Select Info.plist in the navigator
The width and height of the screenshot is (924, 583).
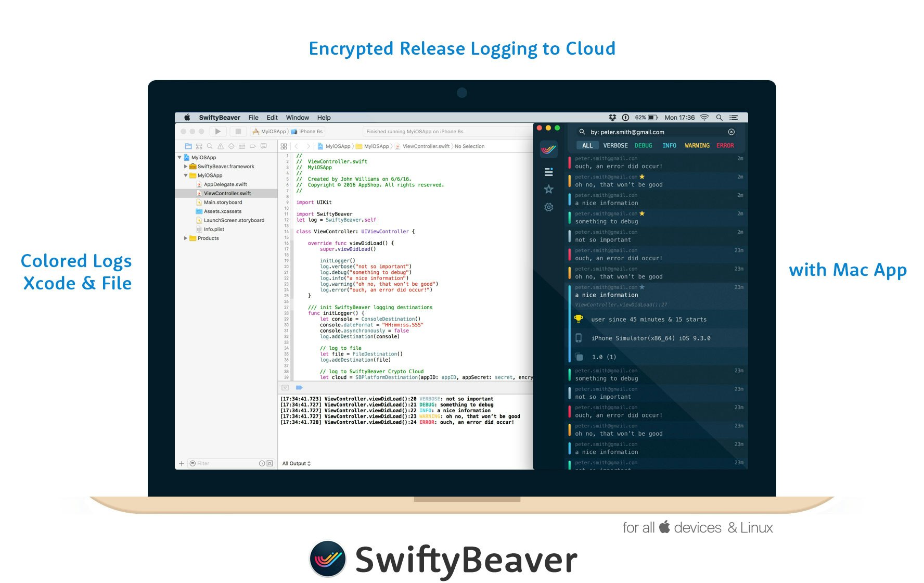(x=214, y=229)
